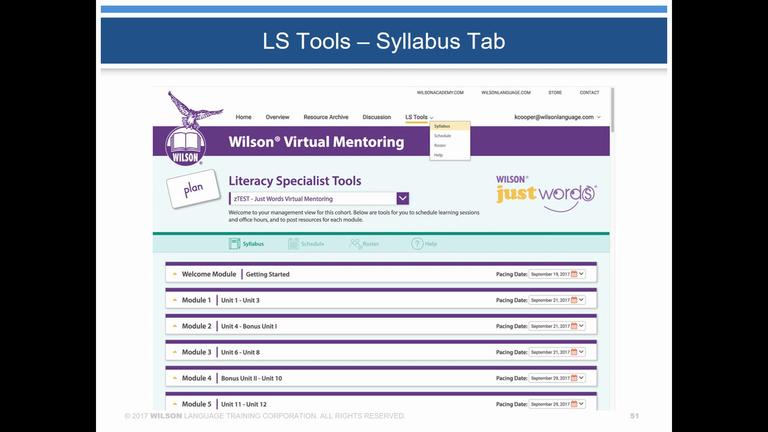Click the 'Bonus Unit II - Unit 10' text
The height and width of the screenshot is (432, 768).
[x=251, y=378]
